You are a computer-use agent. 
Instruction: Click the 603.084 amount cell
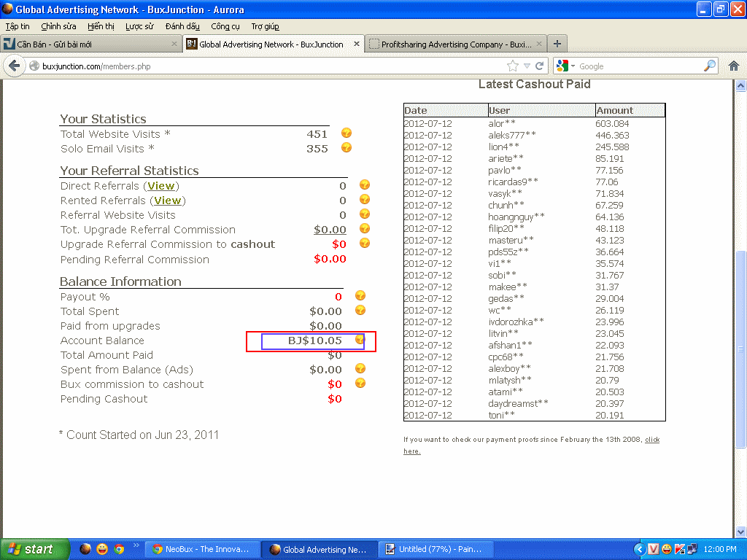coord(612,123)
